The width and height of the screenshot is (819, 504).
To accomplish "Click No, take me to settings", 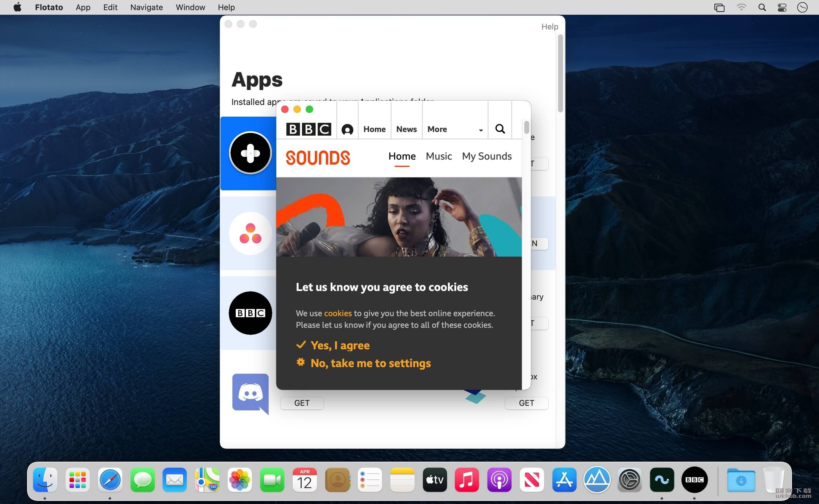I will (371, 363).
